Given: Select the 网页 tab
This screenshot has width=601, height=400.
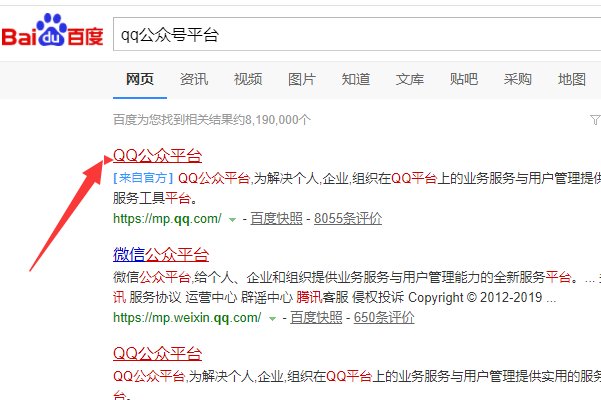Looking at the screenshot, I should click(140, 79).
